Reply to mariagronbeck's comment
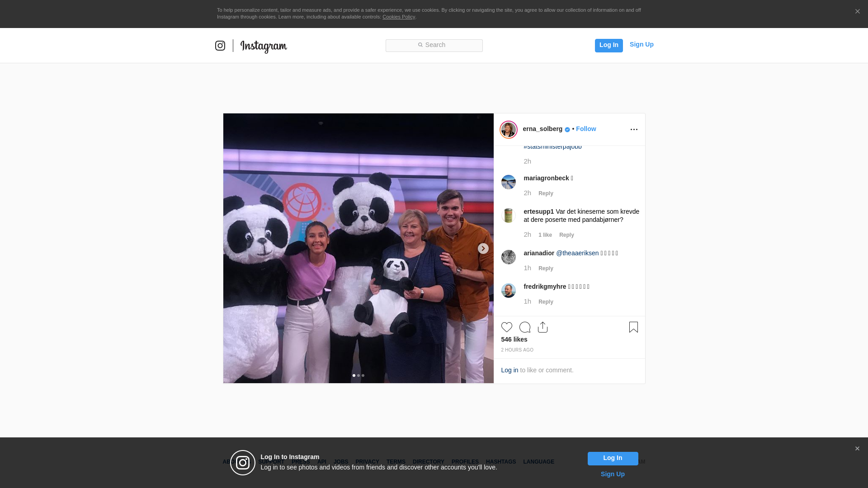Viewport: 868px width, 488px height. point(546,193)
